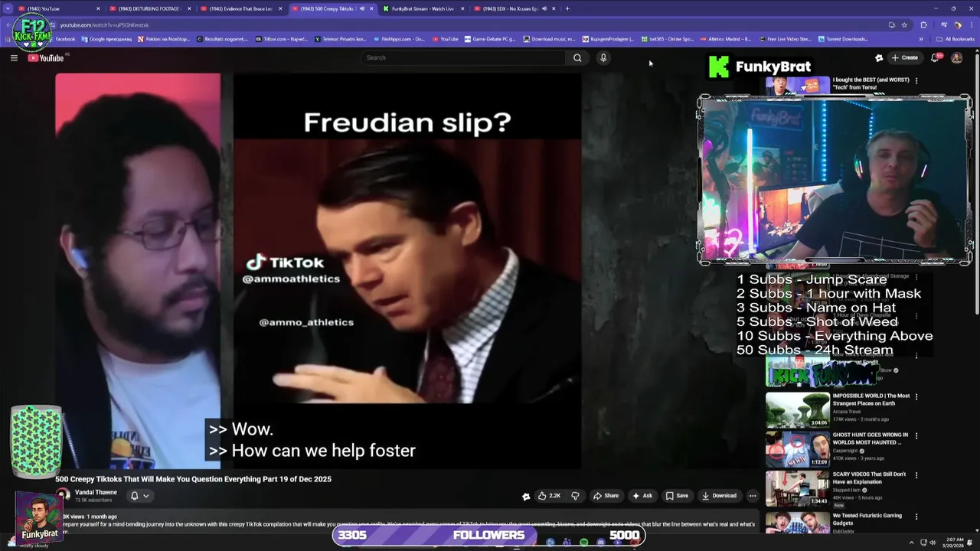This screenshot has height=551, width=980.
Task: Switch to the first YouTube tab
Action: click(x=57, y=8)
